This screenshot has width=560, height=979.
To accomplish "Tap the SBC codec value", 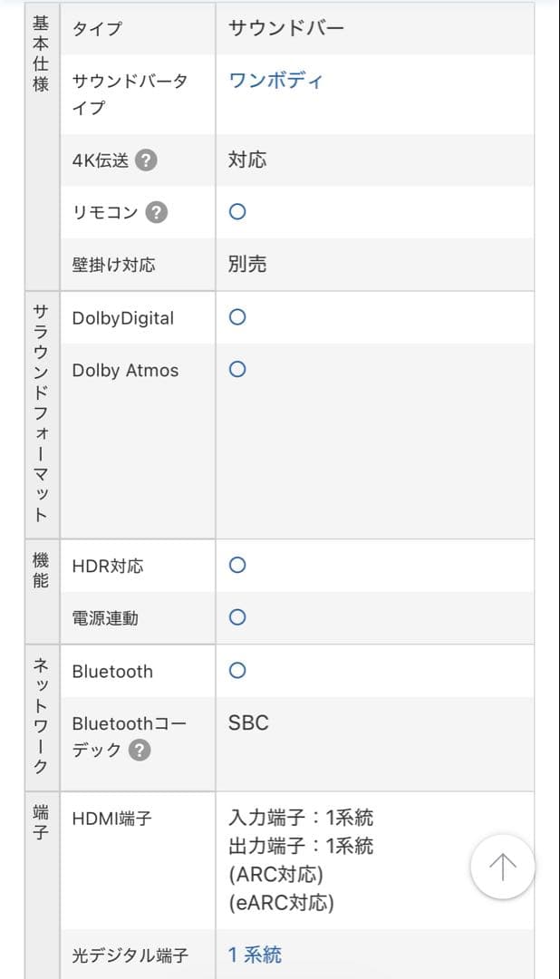I will (248, 723).
